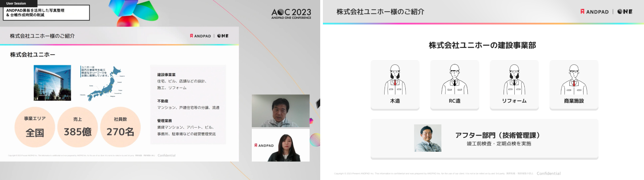Click the アフター部門（技術管理課） title

pyautogui.click(x=498, y=135)
